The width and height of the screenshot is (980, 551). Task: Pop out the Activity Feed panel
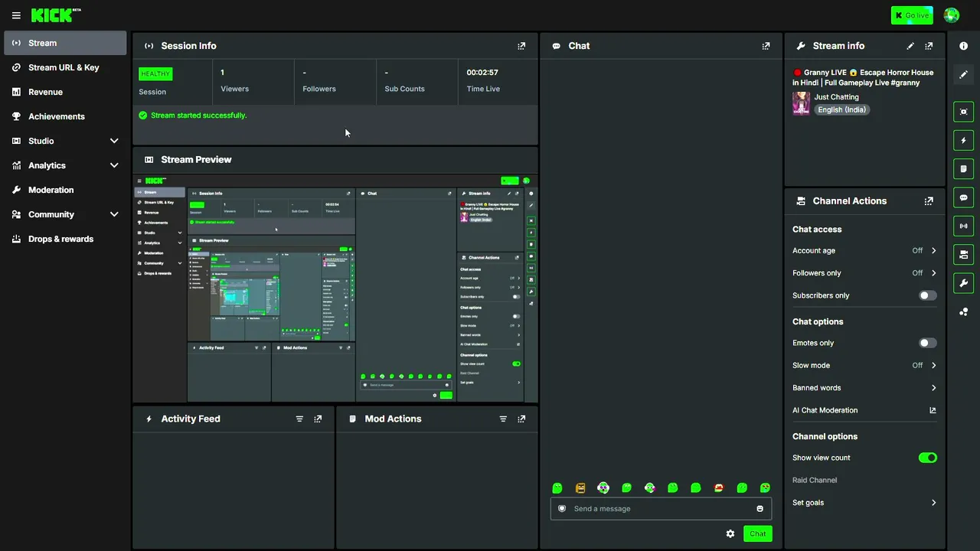[x=318, y=419]
